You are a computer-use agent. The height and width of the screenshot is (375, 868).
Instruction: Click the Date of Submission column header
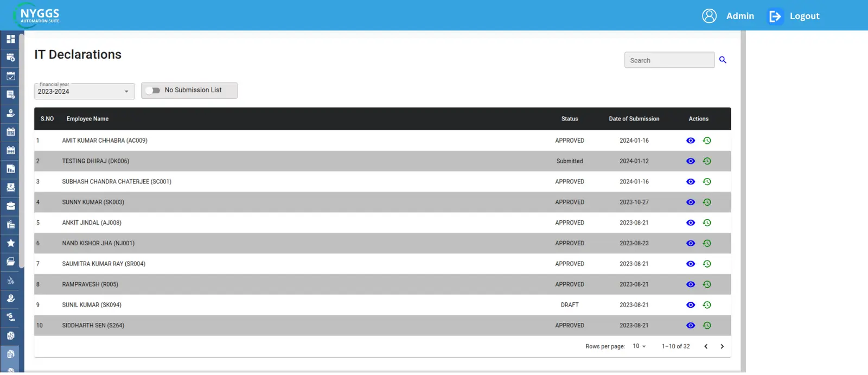pyautogui.click(x=634, y=119)
